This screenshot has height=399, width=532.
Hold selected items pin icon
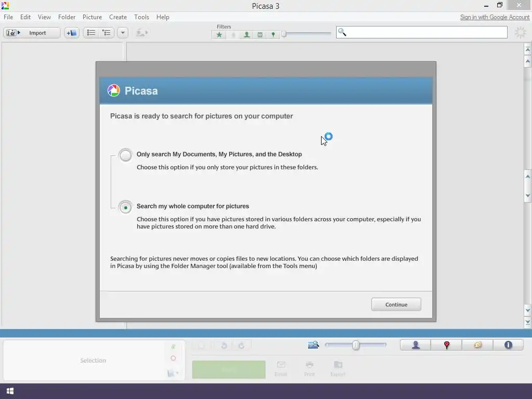coord(173,347)
